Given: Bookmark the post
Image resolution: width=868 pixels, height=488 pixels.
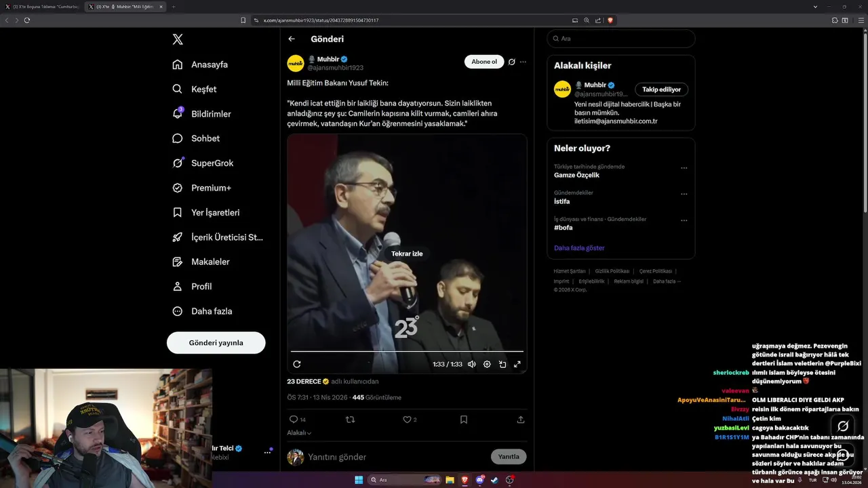Looking at the screenshot, I should pos(464,420).
